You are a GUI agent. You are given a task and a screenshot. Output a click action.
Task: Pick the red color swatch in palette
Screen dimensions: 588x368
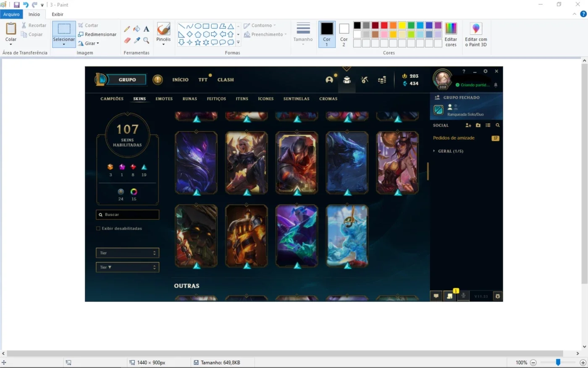pyautogui.click(x=384, y=25)
